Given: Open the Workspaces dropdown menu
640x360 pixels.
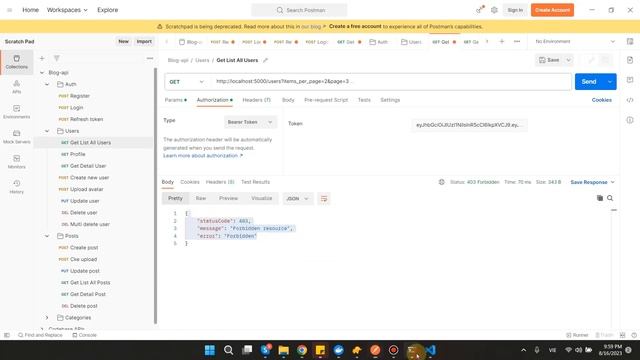Looking at the screenshot, I should [x=67, y=10].
